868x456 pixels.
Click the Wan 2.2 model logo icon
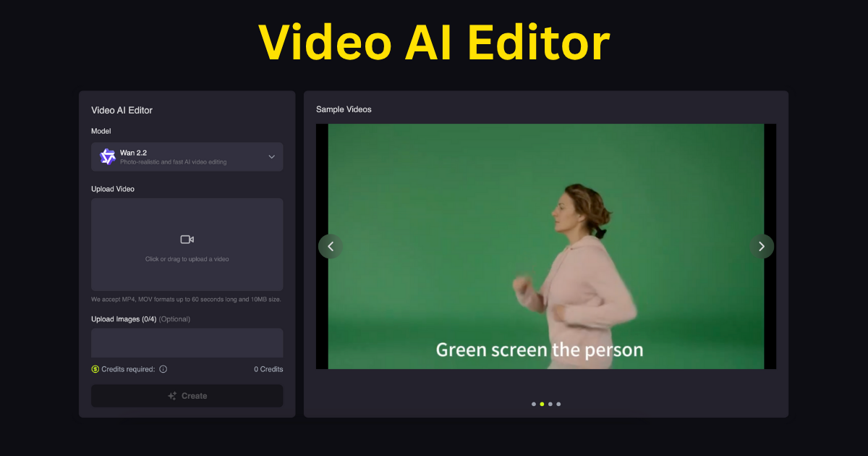coord(108,157)
